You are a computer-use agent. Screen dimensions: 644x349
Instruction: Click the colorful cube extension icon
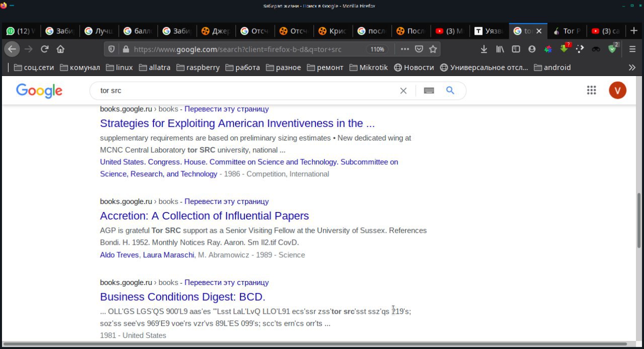(548, 49)
